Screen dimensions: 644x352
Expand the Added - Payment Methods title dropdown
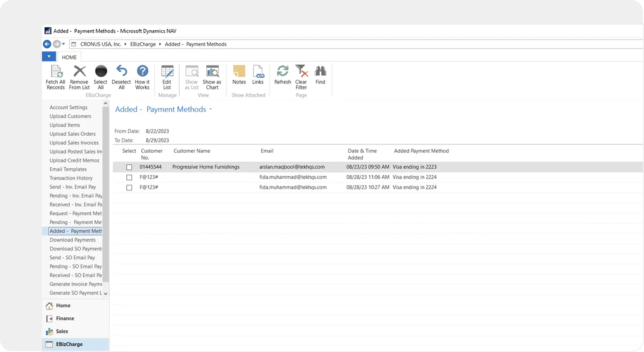click(211, 110)
